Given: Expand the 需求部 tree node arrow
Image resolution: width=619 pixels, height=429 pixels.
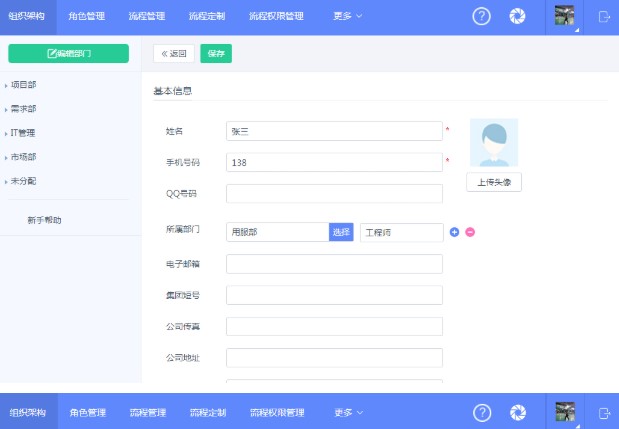Looking at the screenshot, I should tap(6, 110).
